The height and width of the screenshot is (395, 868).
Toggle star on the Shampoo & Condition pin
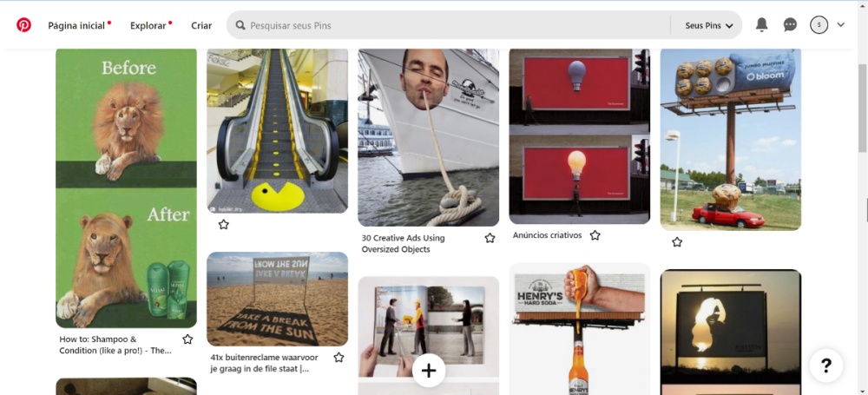pyautogui.click(x=187, y=339)
